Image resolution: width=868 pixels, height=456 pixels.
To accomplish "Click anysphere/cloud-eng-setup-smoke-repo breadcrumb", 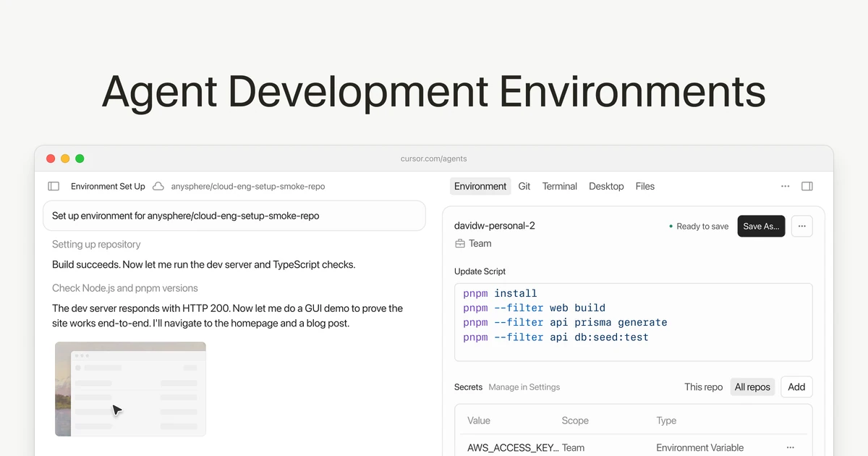I will [x=248, y=186].
